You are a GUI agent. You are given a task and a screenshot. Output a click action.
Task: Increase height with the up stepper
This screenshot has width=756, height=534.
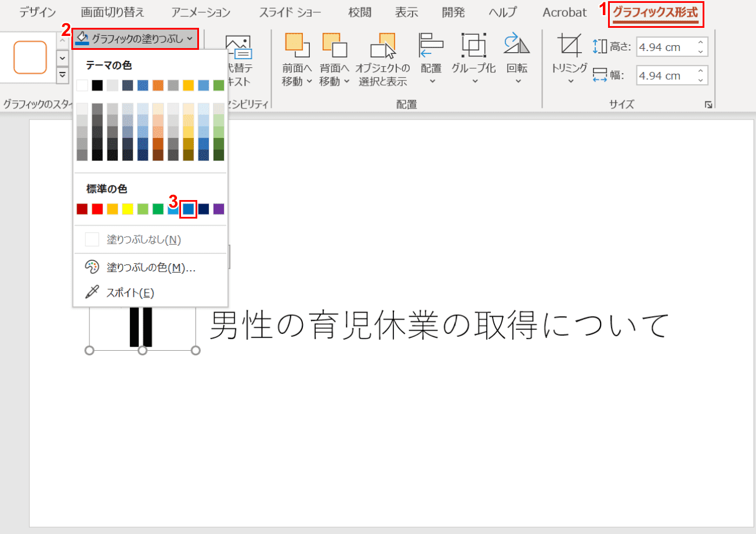coord(701,42)
